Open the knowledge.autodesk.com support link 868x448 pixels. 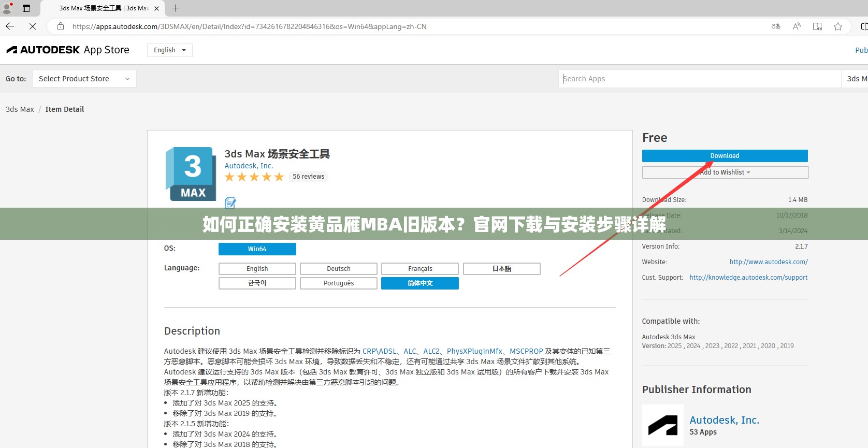coord(748,278)
